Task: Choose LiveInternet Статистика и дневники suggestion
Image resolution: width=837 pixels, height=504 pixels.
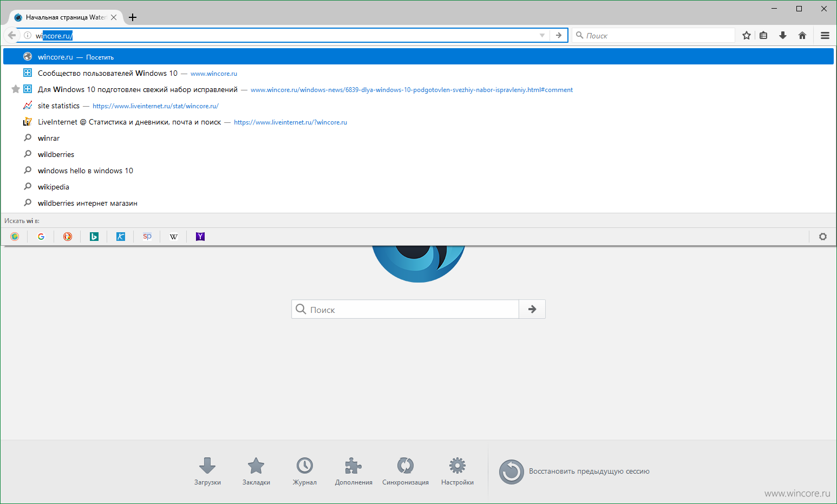Action: 418,122
